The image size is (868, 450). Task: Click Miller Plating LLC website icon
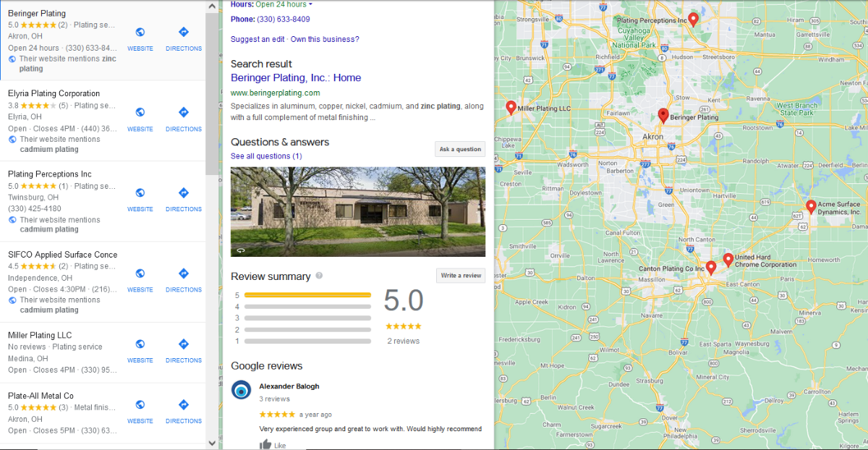click(140, 344)
